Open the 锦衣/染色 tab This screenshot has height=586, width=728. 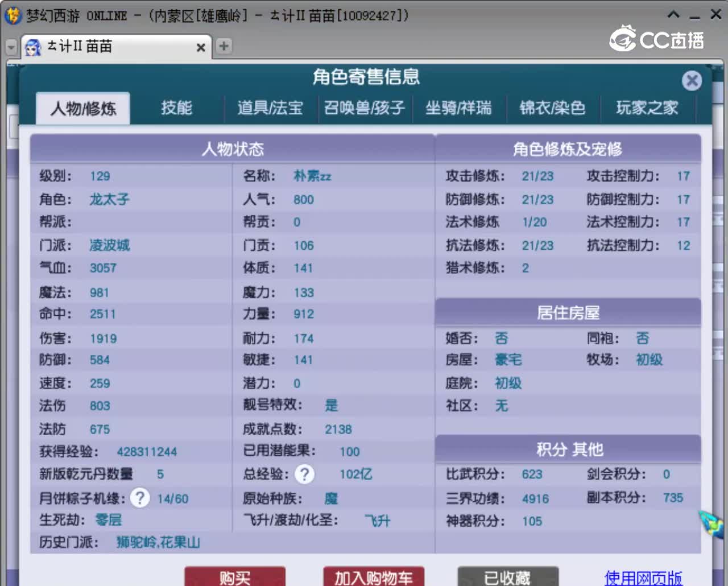point(553,108)
